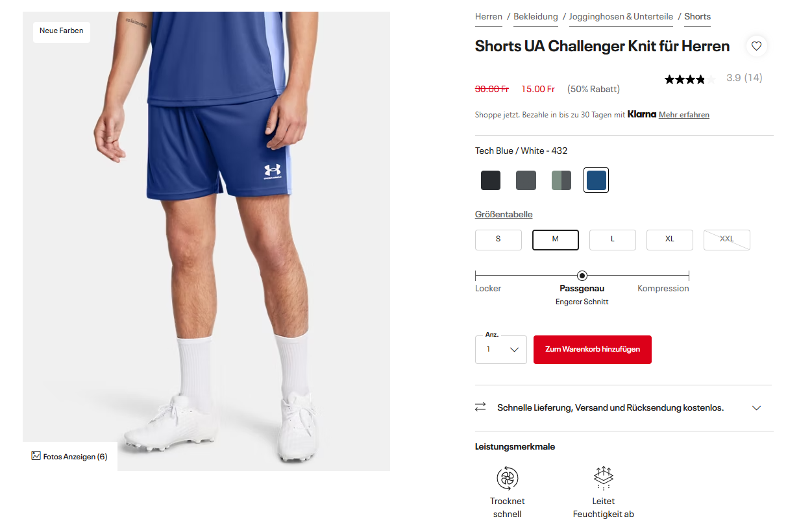
Task: Open the Größentabelle size chart
Action: click(x=504, y=214)
